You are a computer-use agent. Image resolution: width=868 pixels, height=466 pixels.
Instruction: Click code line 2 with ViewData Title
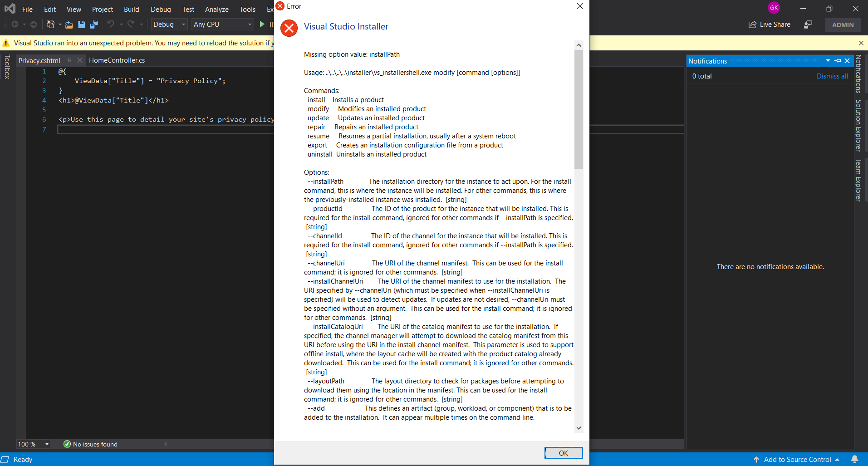click(150, 81)
